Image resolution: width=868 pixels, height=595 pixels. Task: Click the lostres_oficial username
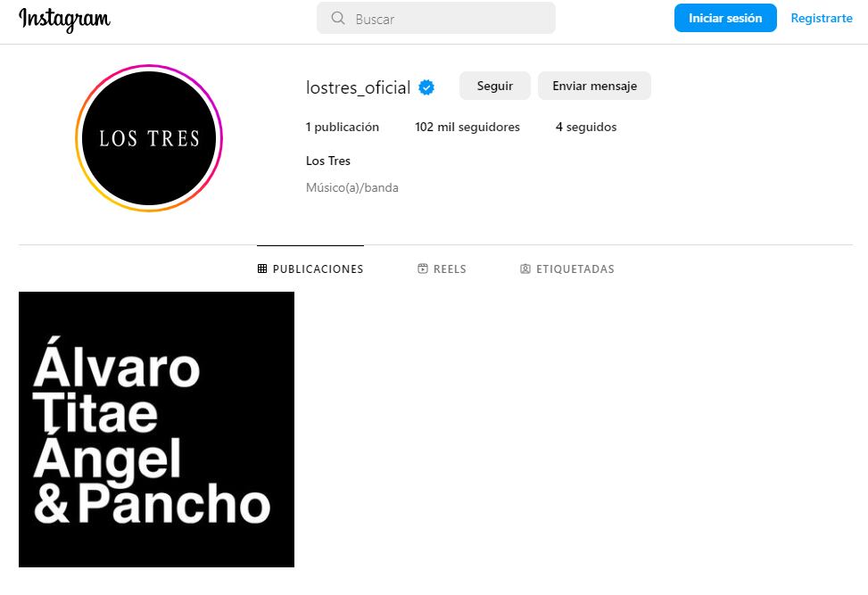pyautogui.click(x=358, y=87)
